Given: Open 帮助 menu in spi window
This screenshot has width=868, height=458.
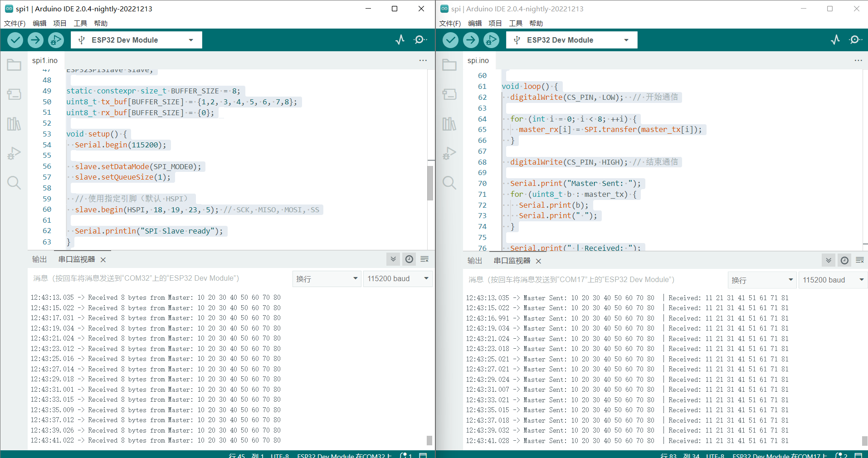Looking at the screenshot, I should tap(536, 23).
